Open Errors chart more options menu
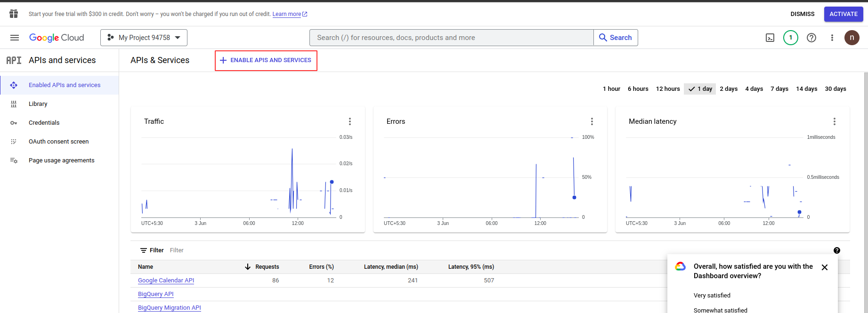This screenshot has width=868, height=313. tap(592, 121)
